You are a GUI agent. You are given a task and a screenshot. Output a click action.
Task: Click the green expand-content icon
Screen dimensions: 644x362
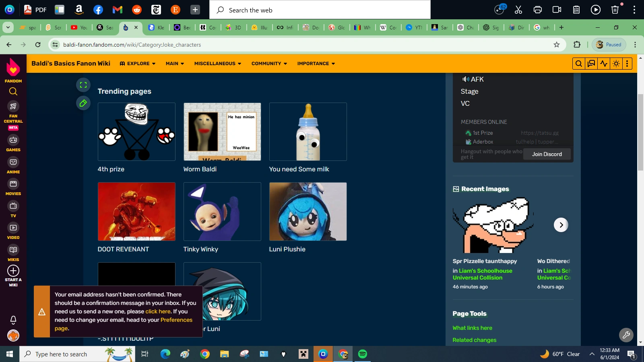[83, 85]
